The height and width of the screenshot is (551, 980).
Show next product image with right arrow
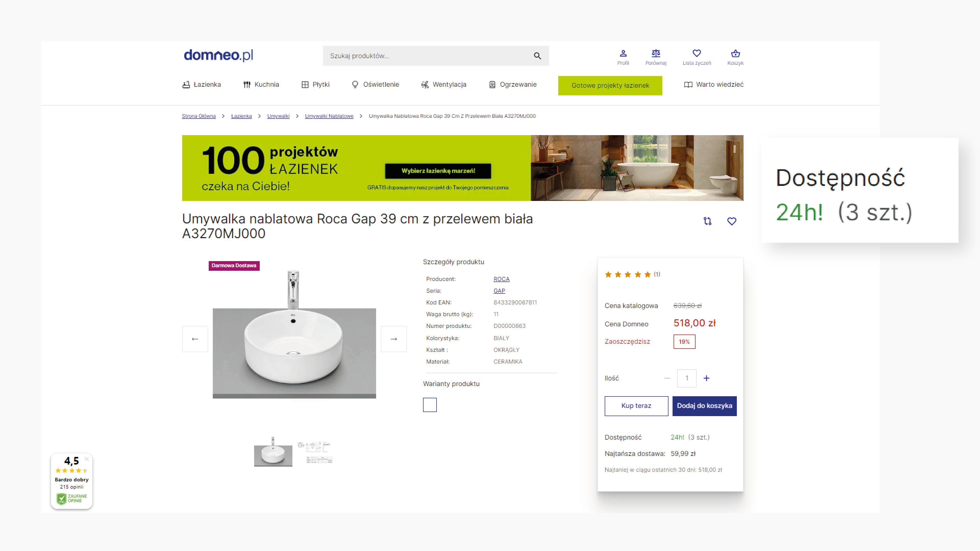393,339
